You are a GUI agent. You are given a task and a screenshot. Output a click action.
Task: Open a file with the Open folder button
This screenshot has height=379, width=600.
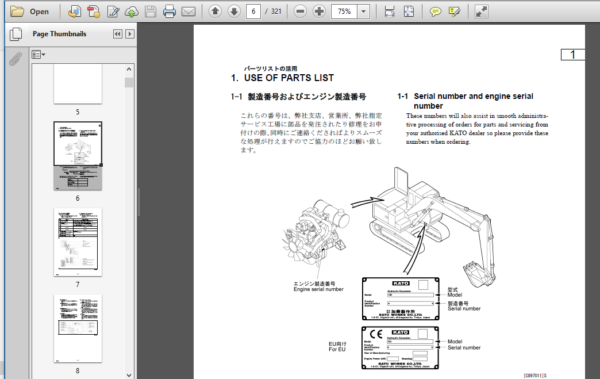[x=29, y=11]
